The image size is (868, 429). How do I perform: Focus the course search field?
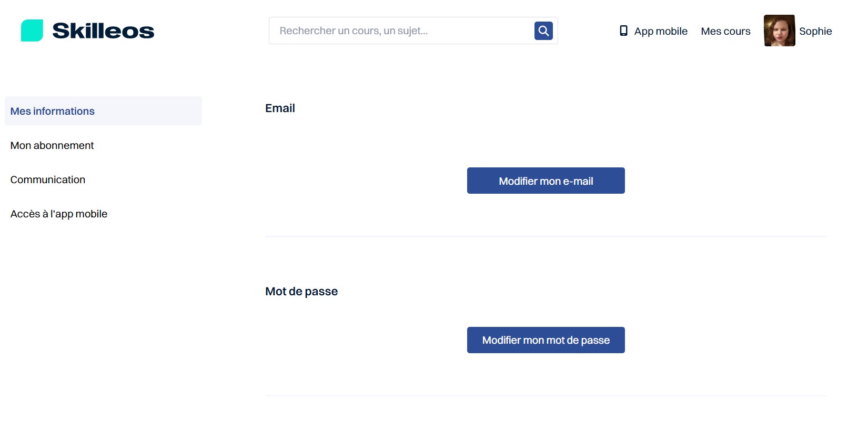[x=402, y=31]
